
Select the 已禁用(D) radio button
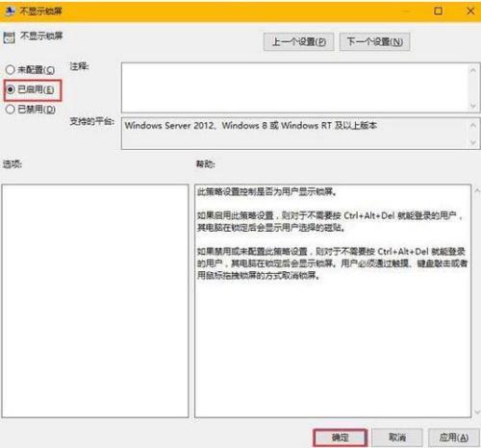pyautogui.click(x=11, y=110)
